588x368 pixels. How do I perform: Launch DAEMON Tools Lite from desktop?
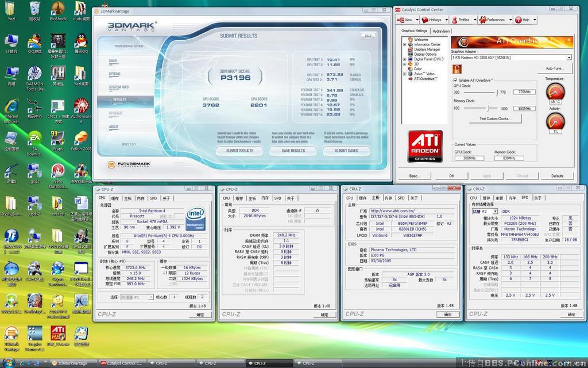point(34,74)
